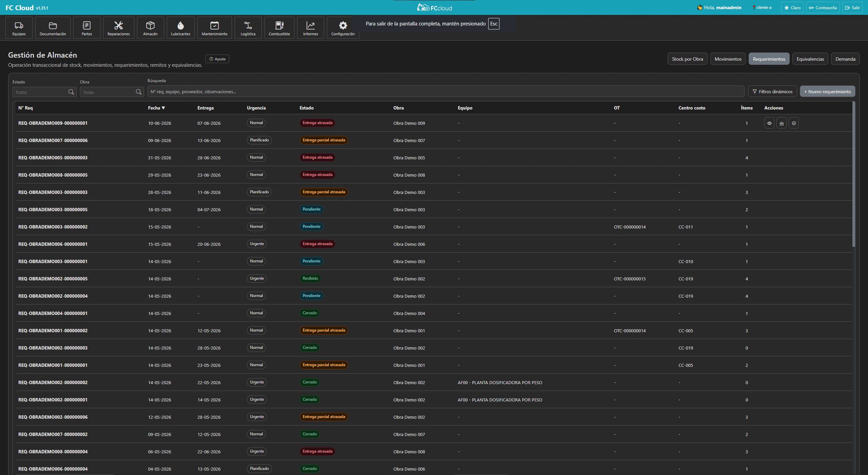Open the Estado filter dropdown
Image resolution: width=868 pixels, height=475 pixels.
[x=44, y=92]
